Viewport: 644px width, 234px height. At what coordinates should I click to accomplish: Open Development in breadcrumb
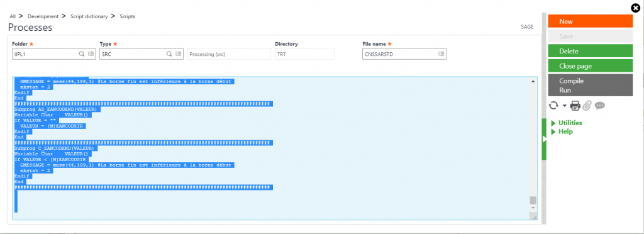[x=43, y=16]
